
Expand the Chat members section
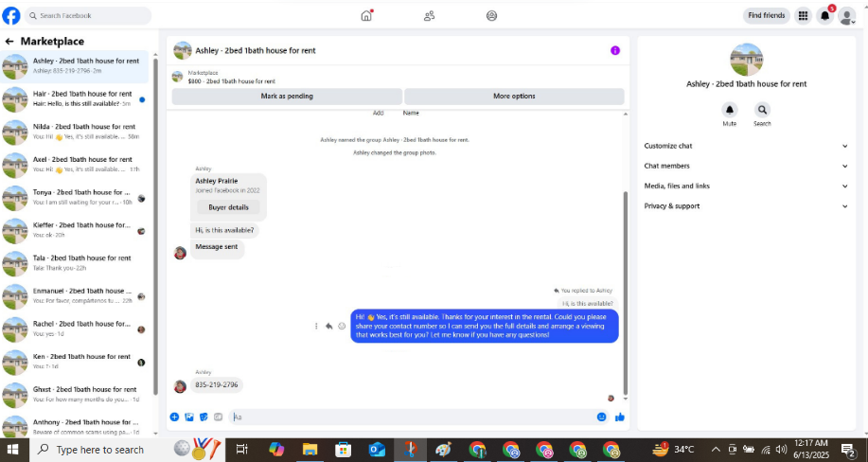745,167
